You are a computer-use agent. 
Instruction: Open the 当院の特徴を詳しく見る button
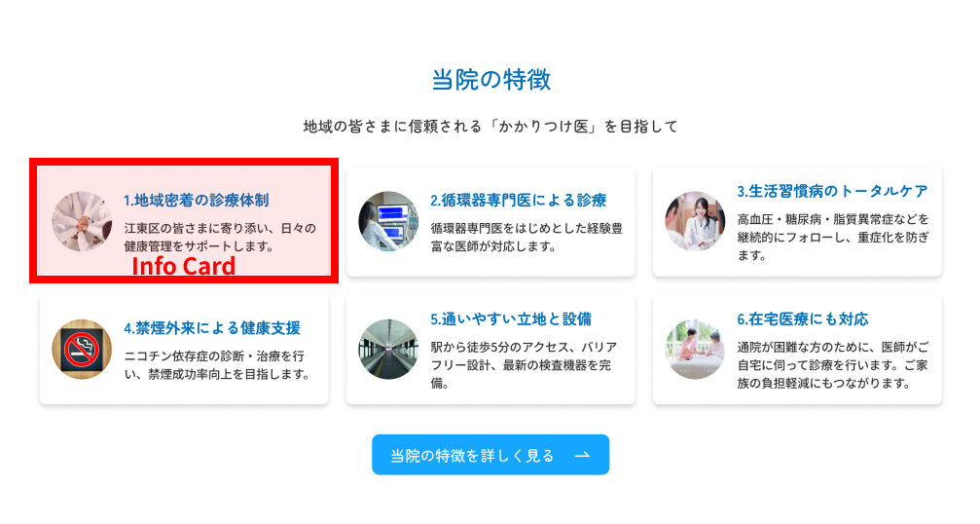tap(490, 455)
